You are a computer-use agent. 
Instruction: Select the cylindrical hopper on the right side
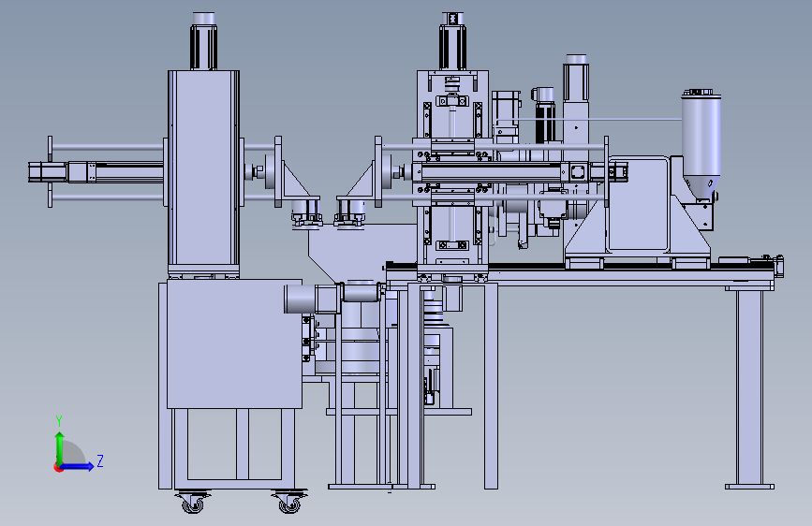point(701,143)
